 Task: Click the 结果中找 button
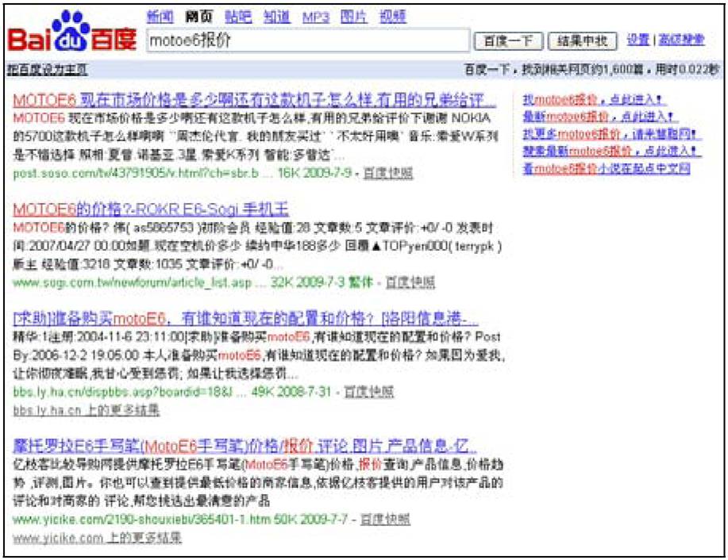pos(583,40)
